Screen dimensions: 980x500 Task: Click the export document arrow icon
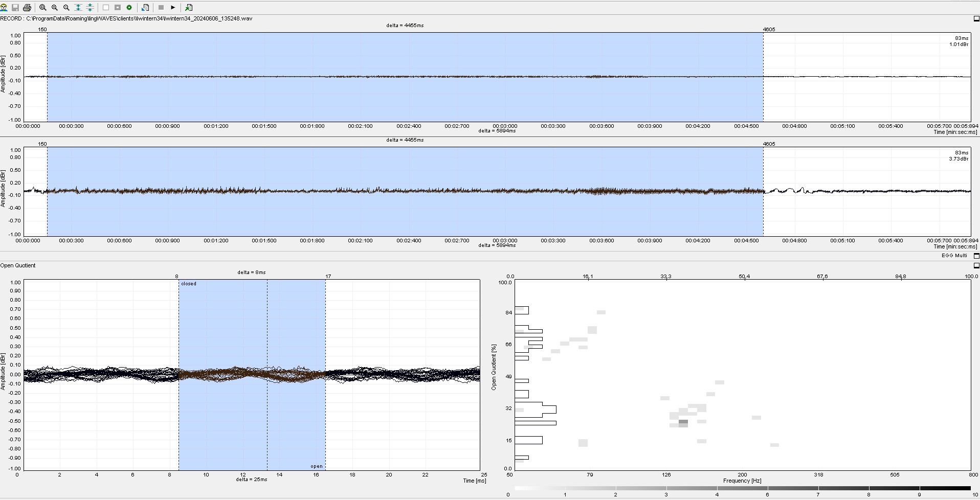pyautogui.click(x=189, y=8)
